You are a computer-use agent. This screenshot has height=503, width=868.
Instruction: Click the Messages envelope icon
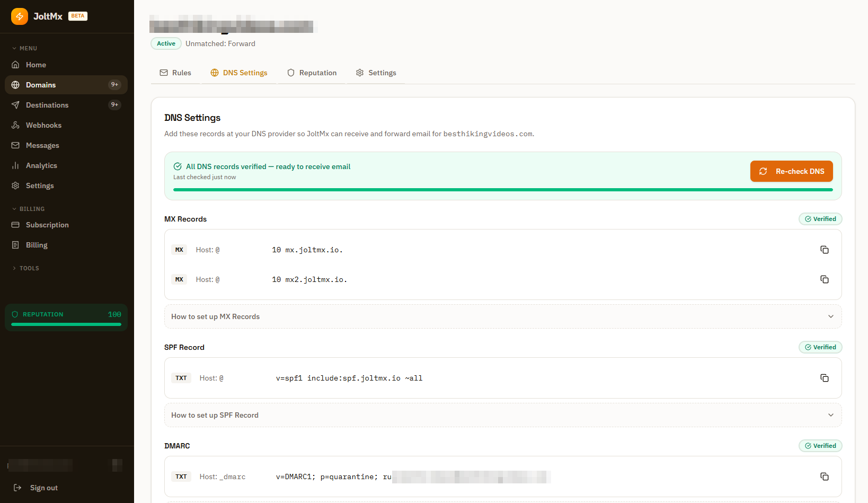coord(15,145)
